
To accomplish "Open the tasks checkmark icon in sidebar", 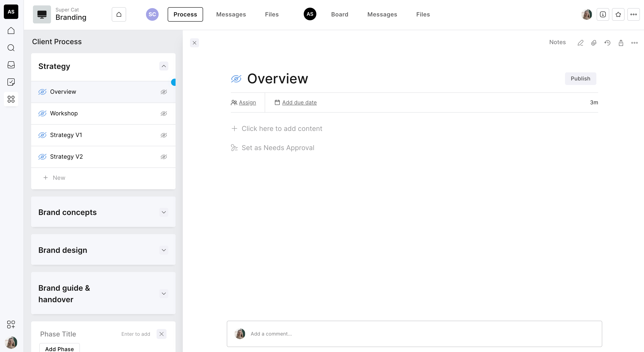I will tap(11, 82).
